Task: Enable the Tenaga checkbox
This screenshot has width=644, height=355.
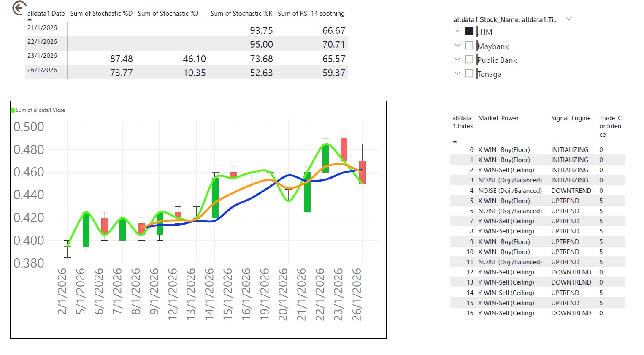Action: pos(469,73)
